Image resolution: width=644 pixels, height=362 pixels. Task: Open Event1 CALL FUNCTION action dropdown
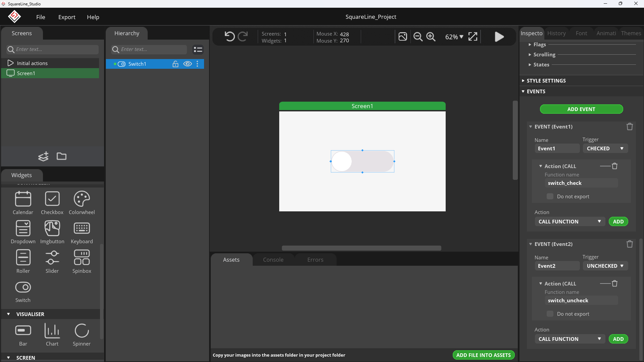tap(570, 221)
